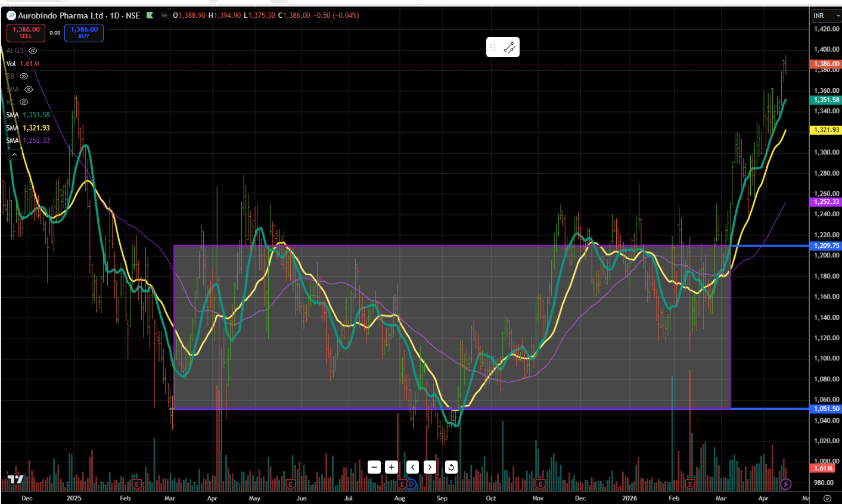The width and height of the screenshot is (842, 504).
Task: Zoom out the chart with minus button
Action: (374, 467)
